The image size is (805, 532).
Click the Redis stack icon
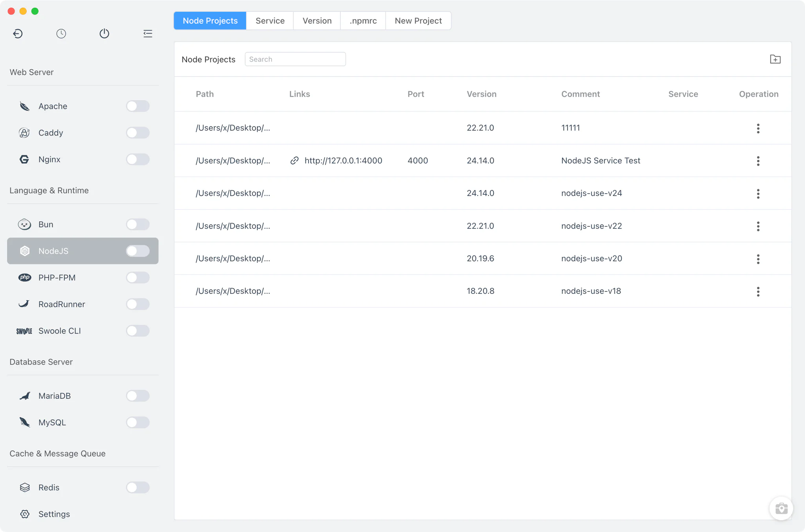[24, 488]
